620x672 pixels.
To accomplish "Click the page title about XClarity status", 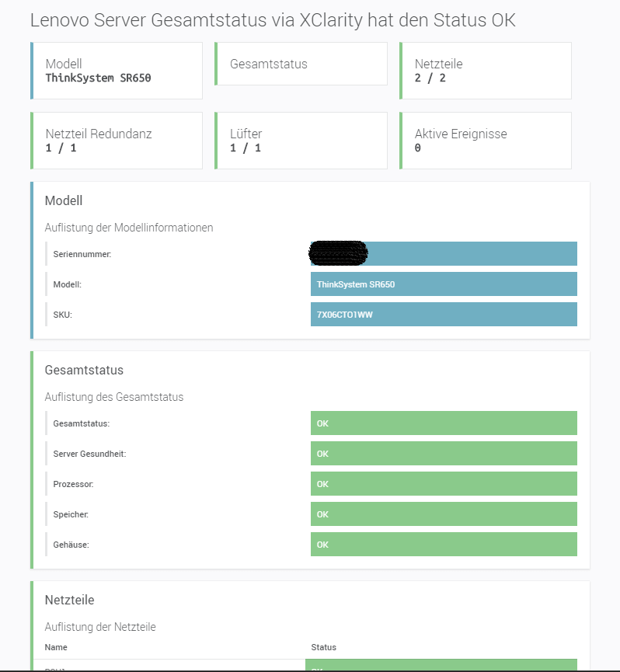I will 272,20.
